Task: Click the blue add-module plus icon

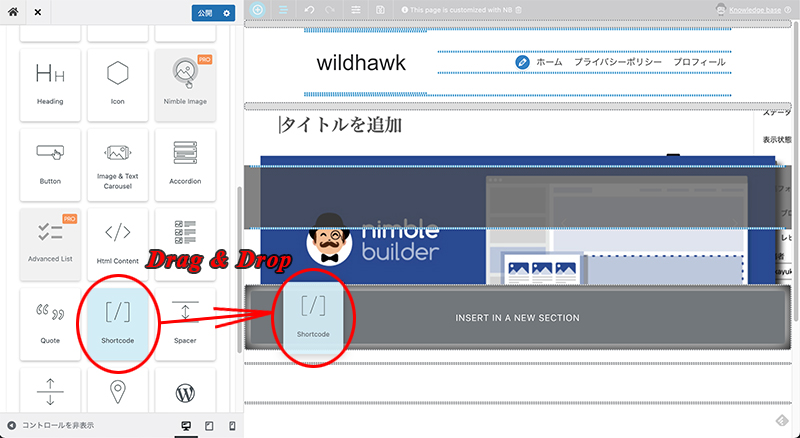Action: (258, 10)
